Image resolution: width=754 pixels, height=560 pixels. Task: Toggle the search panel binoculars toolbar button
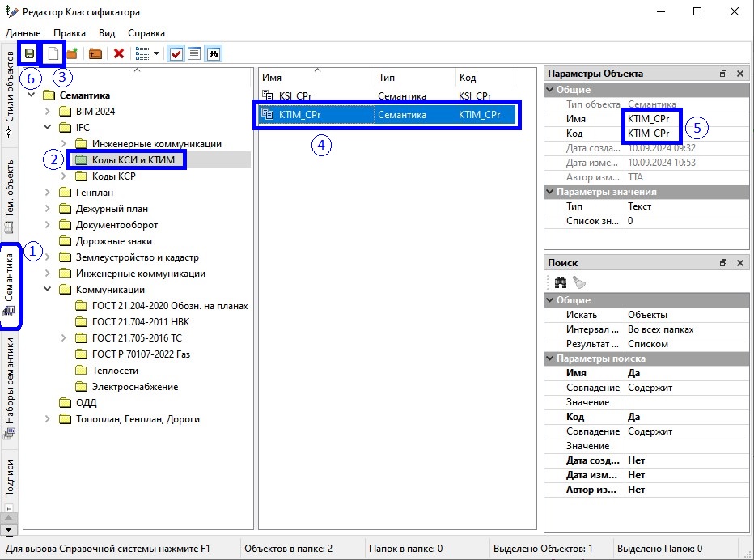point(214,54)
